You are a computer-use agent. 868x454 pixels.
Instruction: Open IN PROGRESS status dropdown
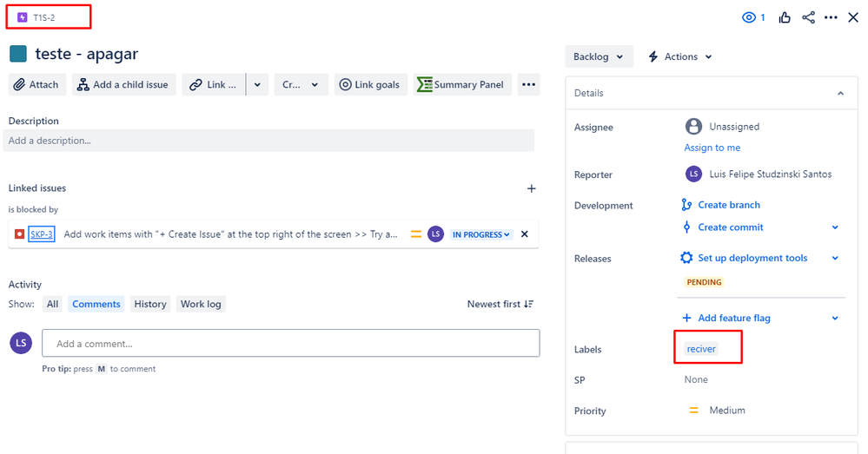[481, 234]
